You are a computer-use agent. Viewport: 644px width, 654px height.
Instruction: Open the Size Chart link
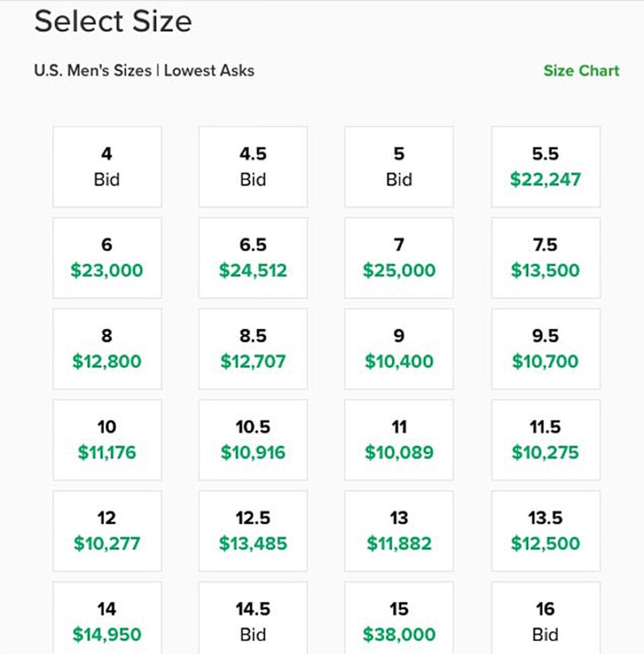click(x=581, y=70)
